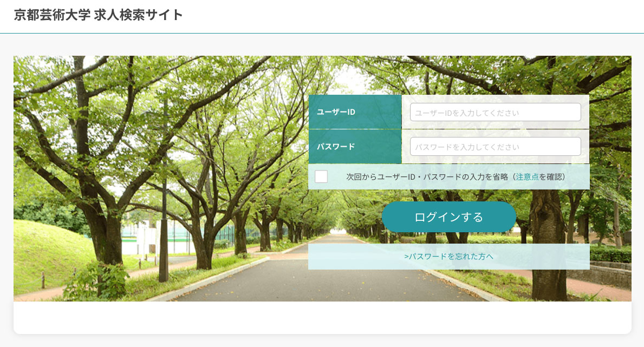The width and height of the screenshot is (644, 347).
Task: Select the teal パスワード label
Action: coord(355,146)
